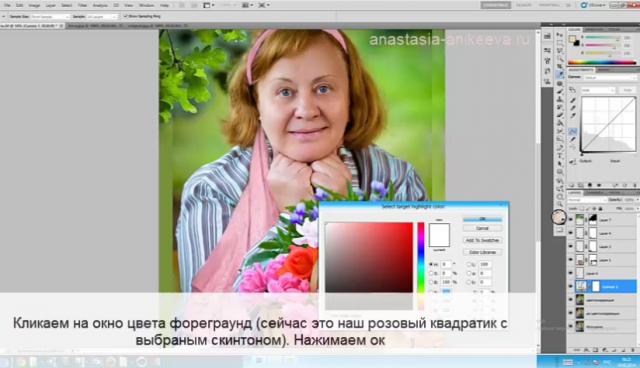Click OK in the color picker dialog
The height and width of the screenshot is (368, 640).
click(x=482, y=219)
